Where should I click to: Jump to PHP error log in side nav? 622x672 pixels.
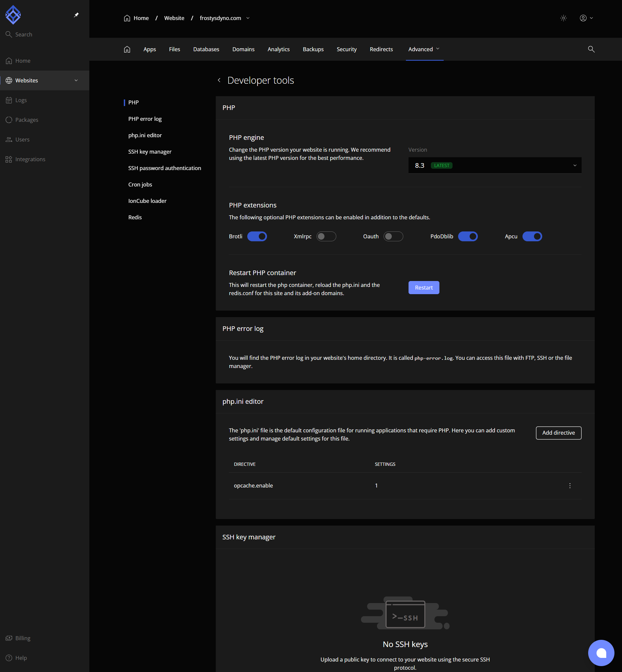tap(145, 119)
